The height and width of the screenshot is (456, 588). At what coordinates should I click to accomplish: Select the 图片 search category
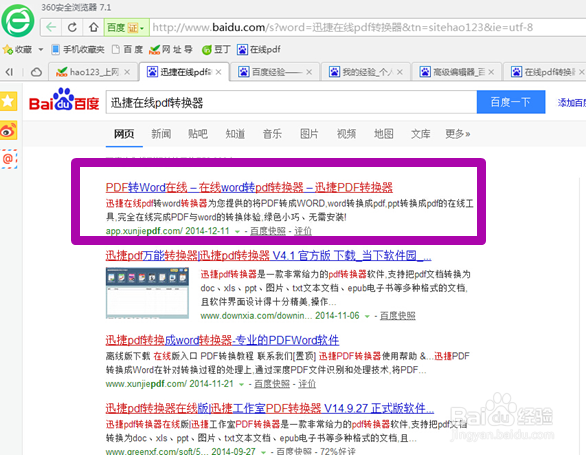[309, 134]
